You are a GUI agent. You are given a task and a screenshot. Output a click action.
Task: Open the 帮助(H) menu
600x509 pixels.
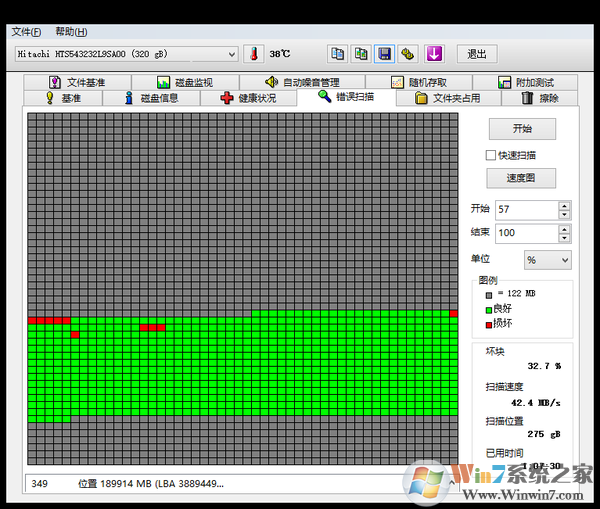(71, 32)
